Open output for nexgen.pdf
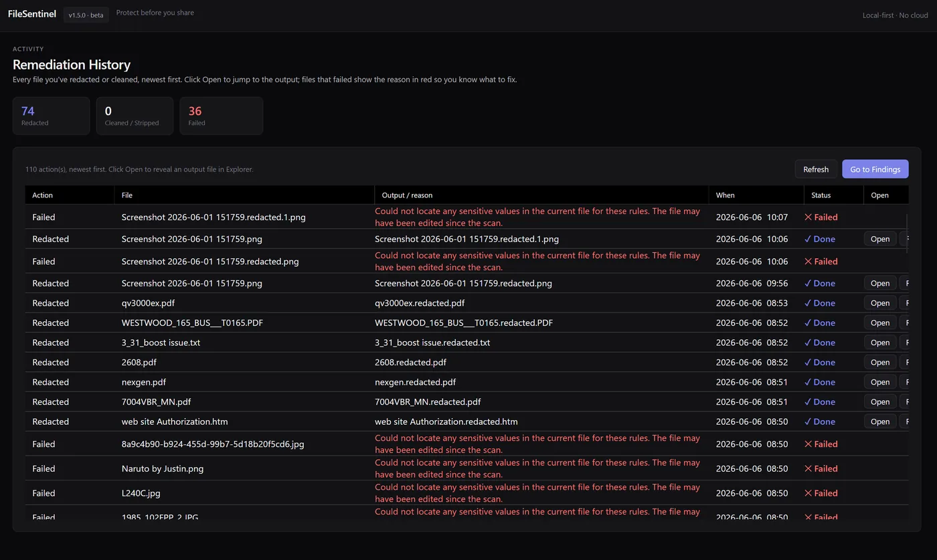 coord(880,382)
